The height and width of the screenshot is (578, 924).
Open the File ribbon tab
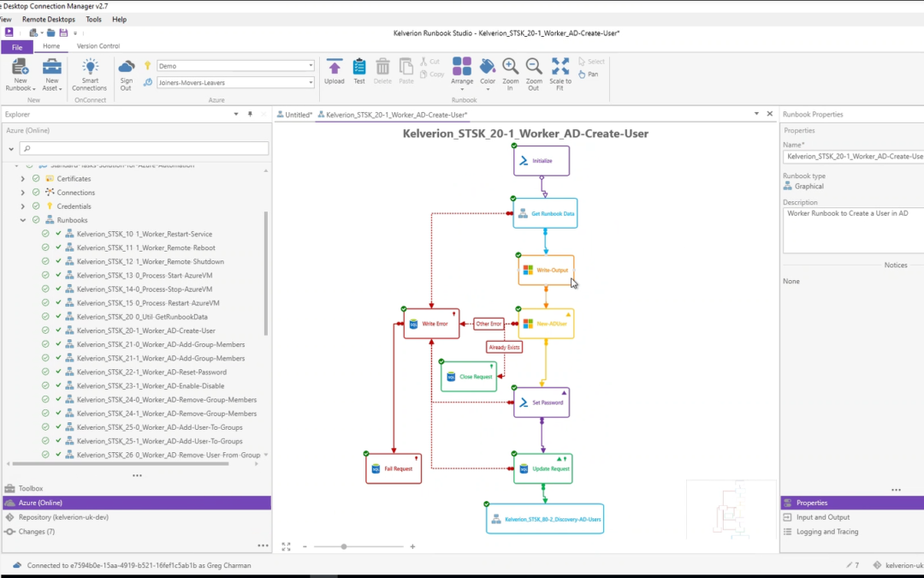pos(17,47)
